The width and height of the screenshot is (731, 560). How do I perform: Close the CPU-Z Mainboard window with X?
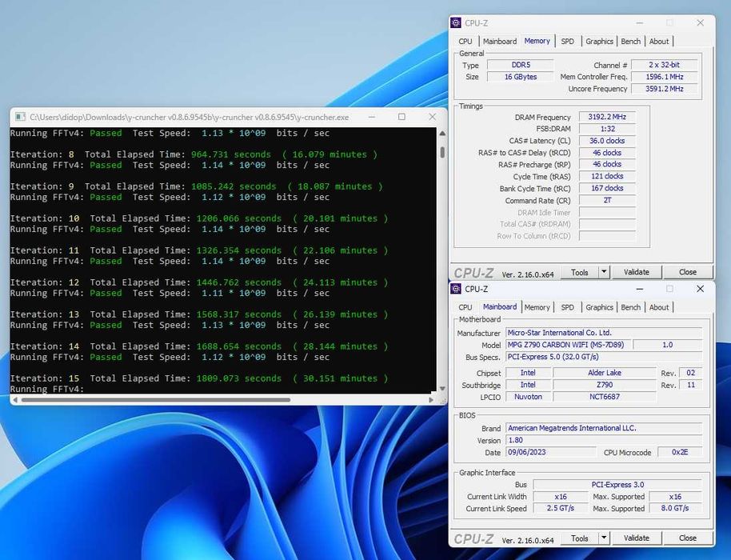(701, 289)
